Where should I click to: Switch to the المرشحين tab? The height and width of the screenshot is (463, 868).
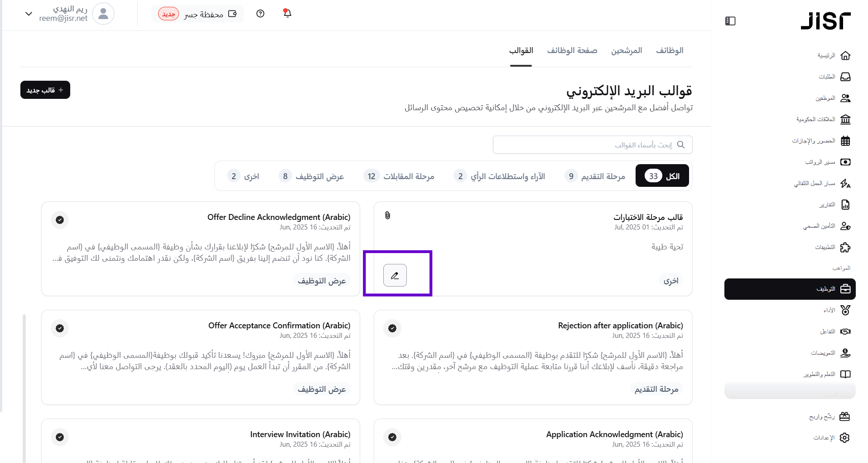(626, 50)
